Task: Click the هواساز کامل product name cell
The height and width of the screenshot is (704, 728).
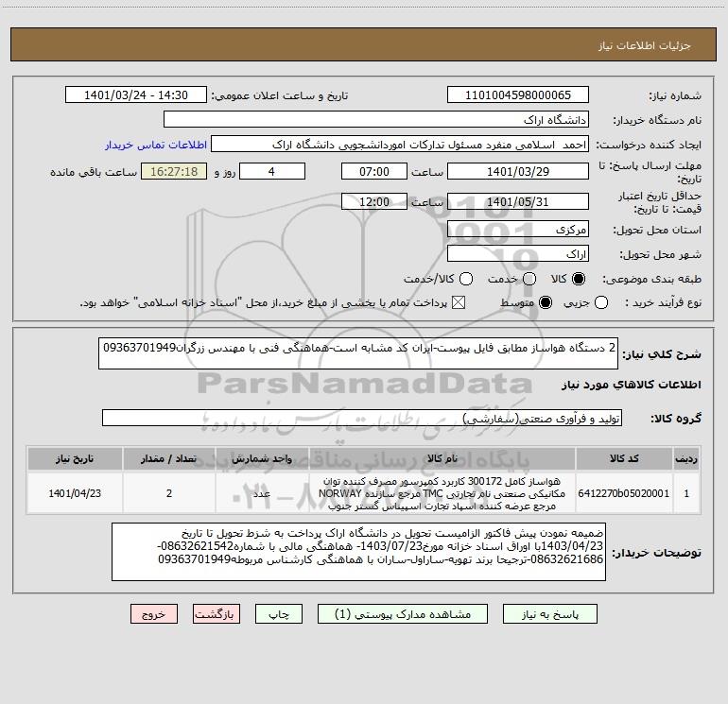Action: (x=442, y=493)
